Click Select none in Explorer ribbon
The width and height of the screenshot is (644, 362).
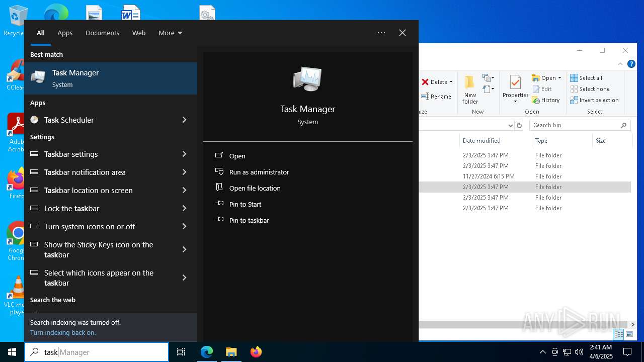point(590,89)
